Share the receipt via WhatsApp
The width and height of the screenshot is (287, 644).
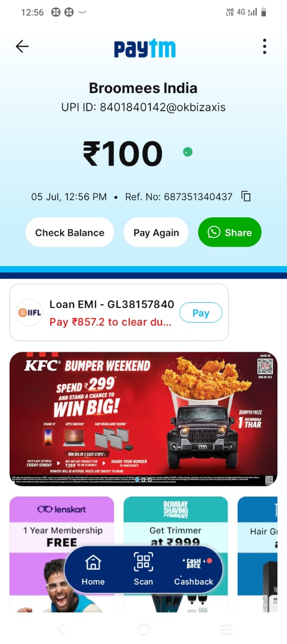(230, 232)
